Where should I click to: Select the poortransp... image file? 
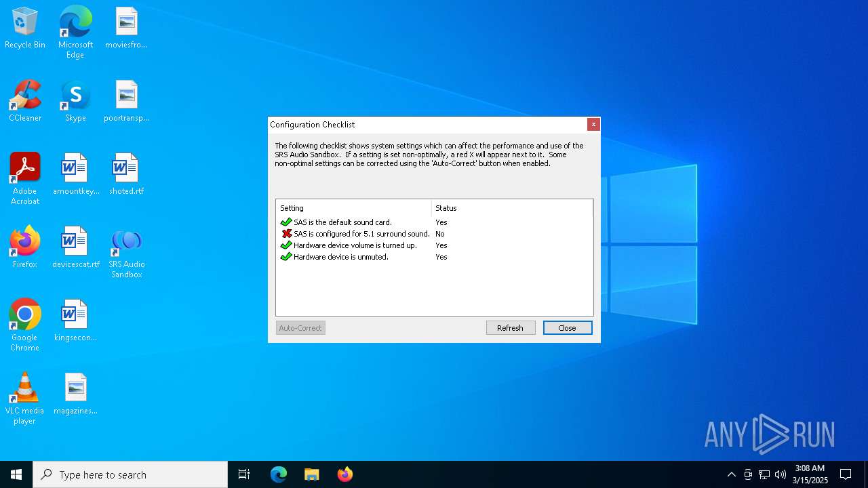126,102
